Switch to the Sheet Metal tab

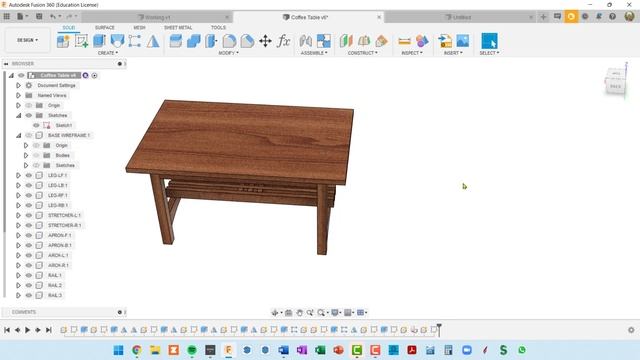tap(178, 27)
